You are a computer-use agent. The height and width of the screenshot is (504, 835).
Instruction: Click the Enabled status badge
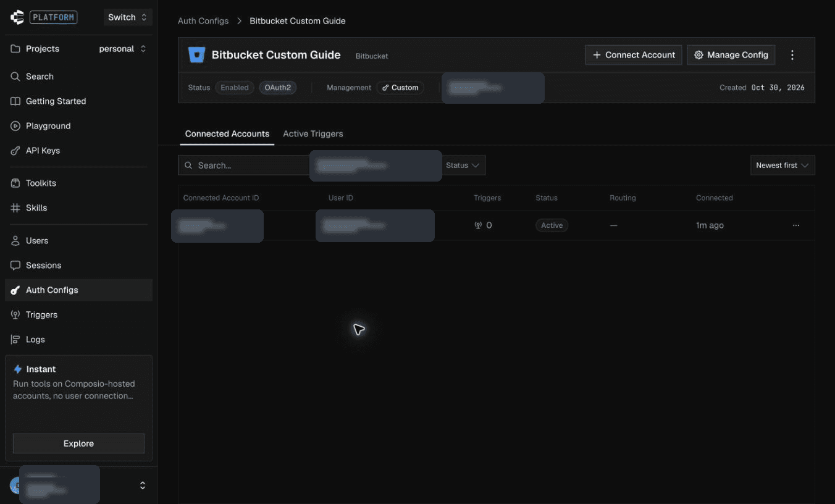click(235, 88)
